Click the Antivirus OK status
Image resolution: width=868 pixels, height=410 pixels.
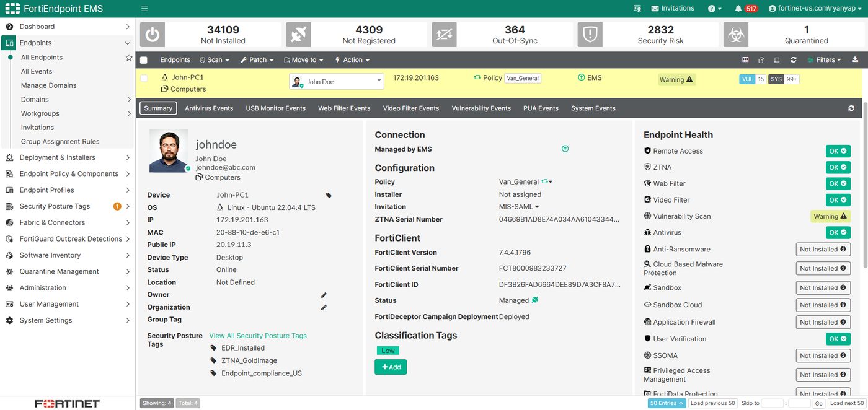coord(838,233)
